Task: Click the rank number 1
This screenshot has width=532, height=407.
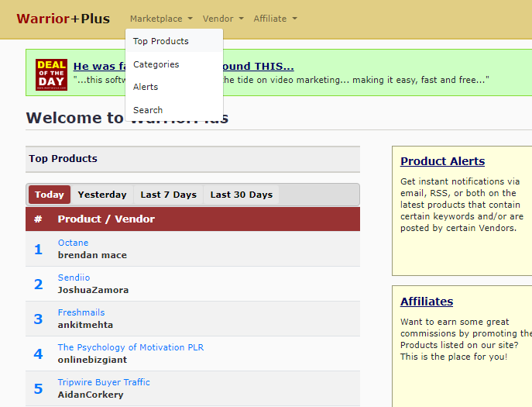Action: pos(39,250)
